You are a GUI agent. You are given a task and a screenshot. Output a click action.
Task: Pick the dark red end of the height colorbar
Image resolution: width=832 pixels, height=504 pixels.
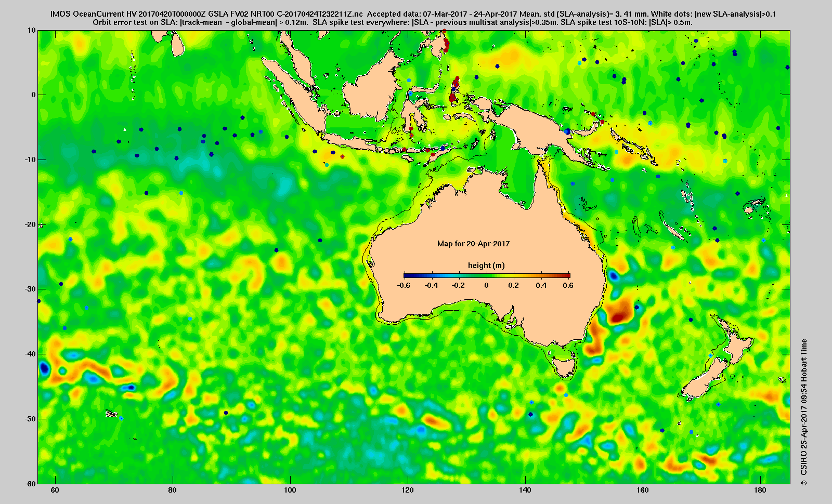click(567, 275)
